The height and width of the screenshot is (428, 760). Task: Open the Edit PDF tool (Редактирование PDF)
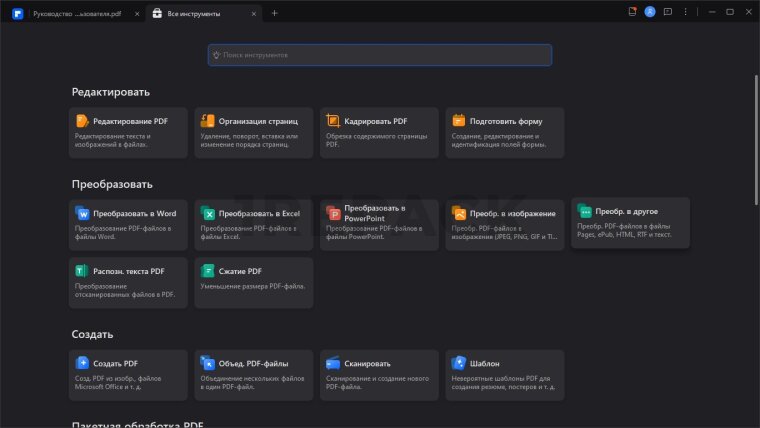coord(128,132)
